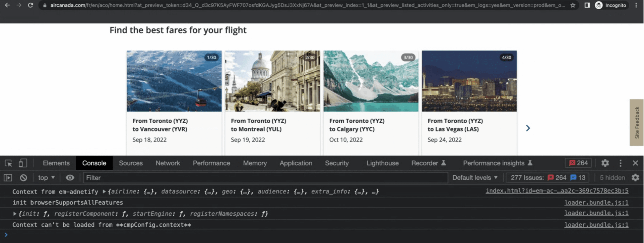Switch to the Performance insights tab
Viewport: 644px width, 243px height.
tap(498, 163)
